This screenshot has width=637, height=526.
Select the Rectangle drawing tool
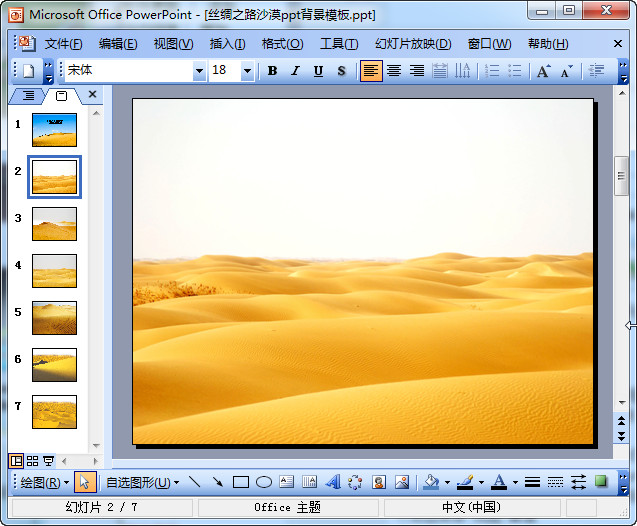[241, 483]
